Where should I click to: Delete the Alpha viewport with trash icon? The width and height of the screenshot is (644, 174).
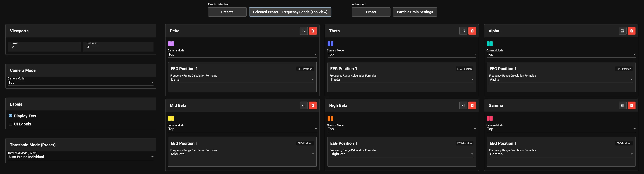pyautogui.click(x=631, y=31)
